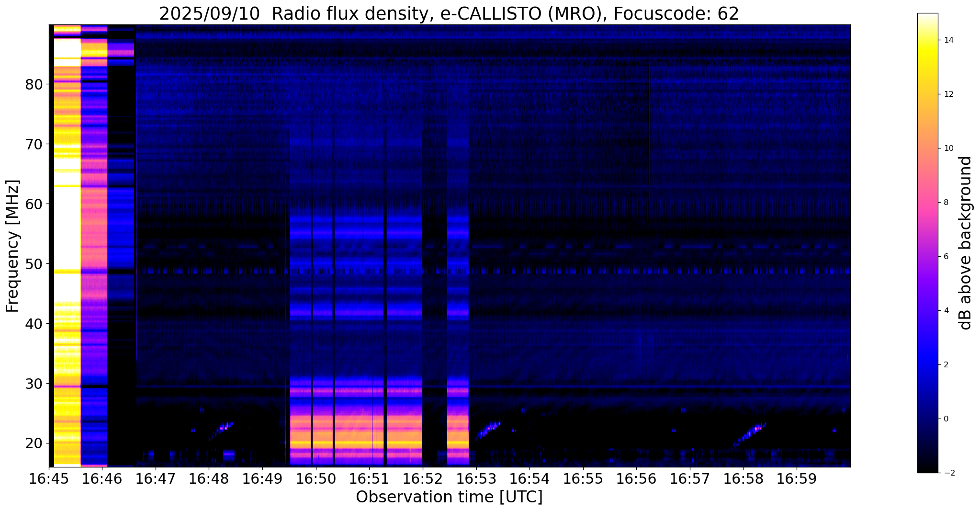Viewport: 980px width, 511px height.
Task: Click the colorbar tick label 14
Action: click(x=948, y=40)
